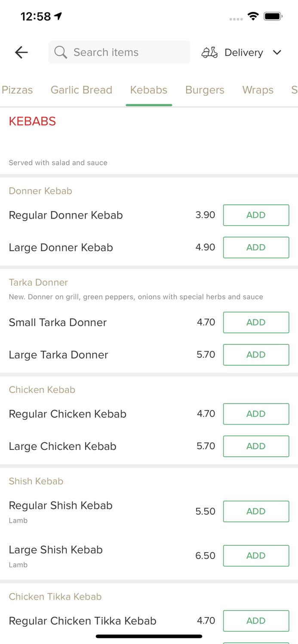The image size is (298, 644).
Task: Add the Large Chicken Kebab
Action: pos(256,446)
